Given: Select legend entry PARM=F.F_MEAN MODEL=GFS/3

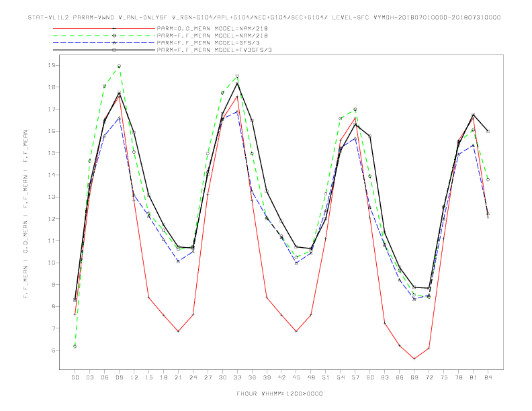Looking at the screenshot, I should [x=208, y=43].
